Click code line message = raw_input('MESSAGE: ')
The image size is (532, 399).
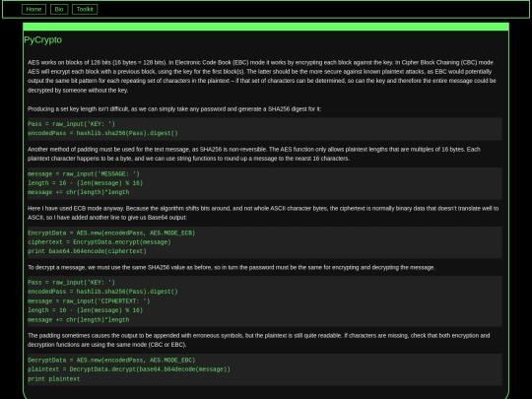(x=84, y=174)
